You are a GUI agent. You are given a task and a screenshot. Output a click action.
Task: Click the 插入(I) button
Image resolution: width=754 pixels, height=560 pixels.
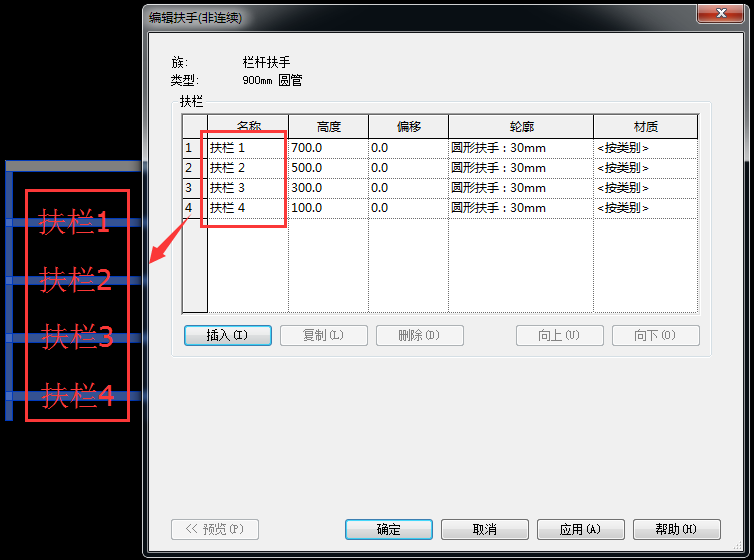227,336
